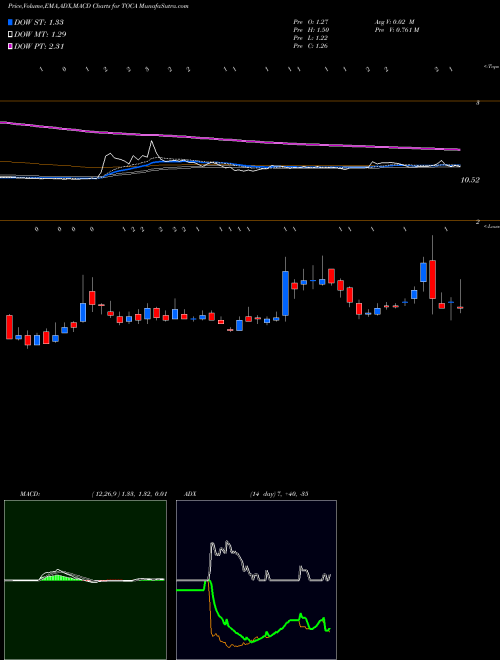
Task: Click the '2' lower price axis label
Action: point(478,222)
